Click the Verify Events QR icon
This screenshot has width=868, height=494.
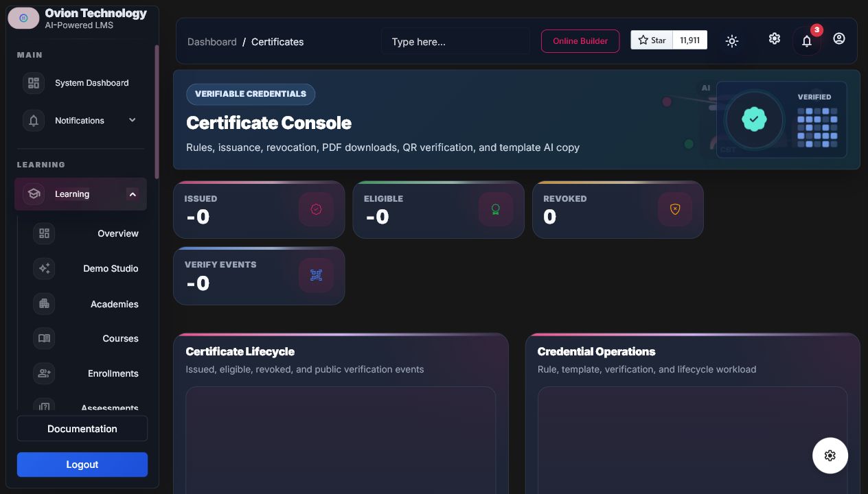coord(316,275)
